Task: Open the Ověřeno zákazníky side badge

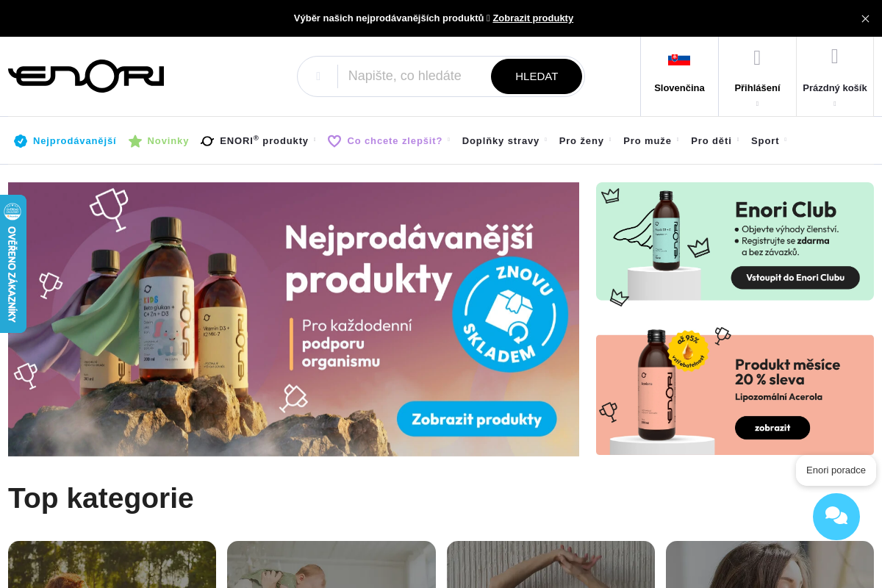Action: click(x=12, y=264)
